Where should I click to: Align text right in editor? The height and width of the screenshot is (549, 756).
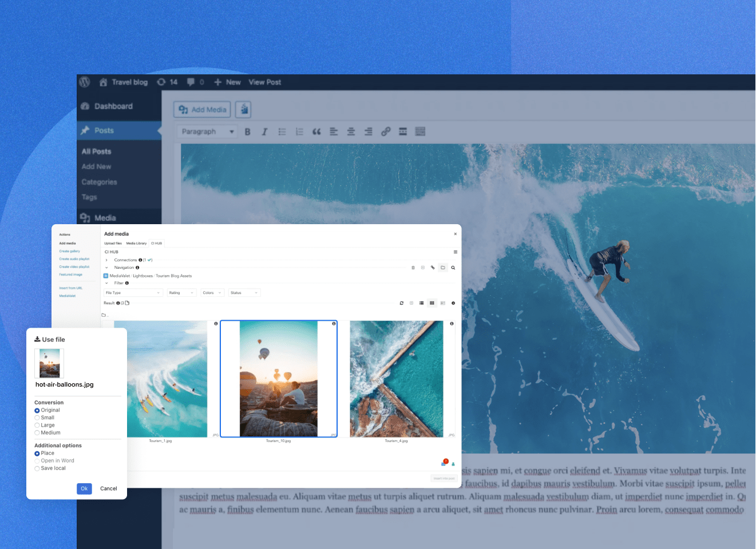click(368, 132)
